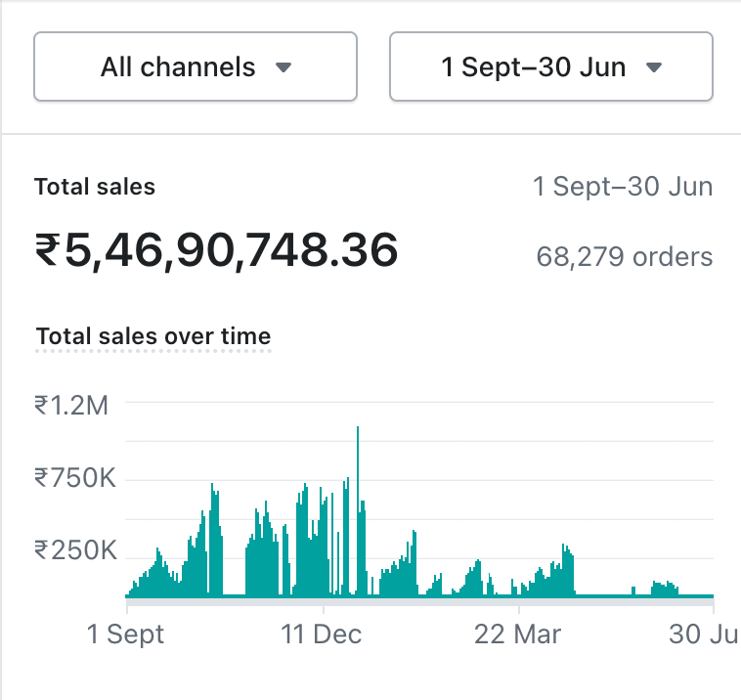This screenshot has height=700, width=741.
Task: Open the 1 Sept–30 Jun date range picker
Action: click(x=550, y=67)
